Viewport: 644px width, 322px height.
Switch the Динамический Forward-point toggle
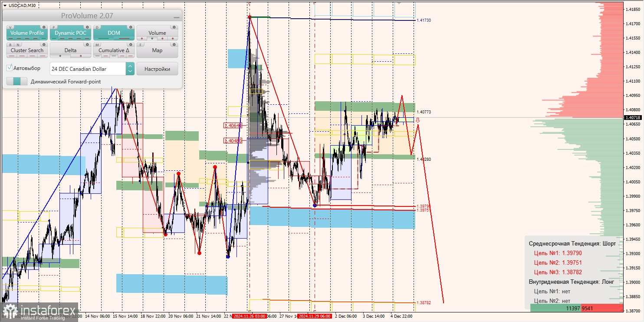[x=17, y=81]
